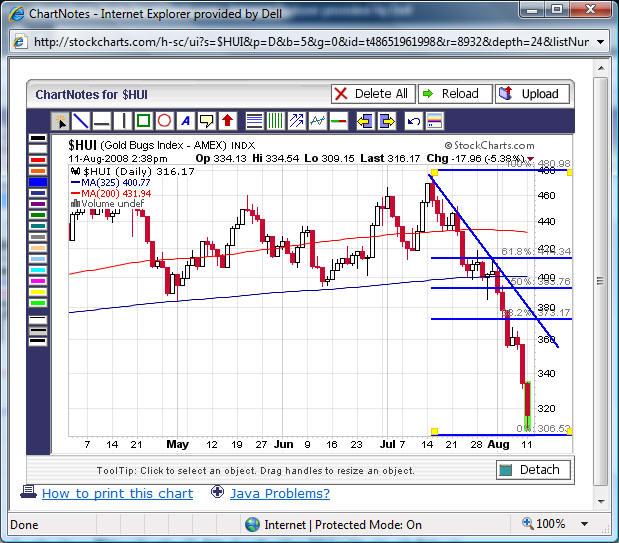Click the properties panel icon in toolbar
This screenshot has height=543, width=619.
(434, 121)
